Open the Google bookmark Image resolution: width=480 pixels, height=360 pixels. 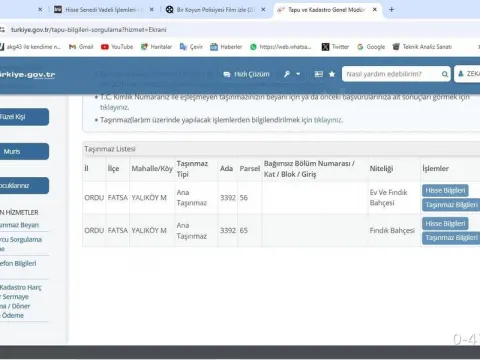[371, 47]
